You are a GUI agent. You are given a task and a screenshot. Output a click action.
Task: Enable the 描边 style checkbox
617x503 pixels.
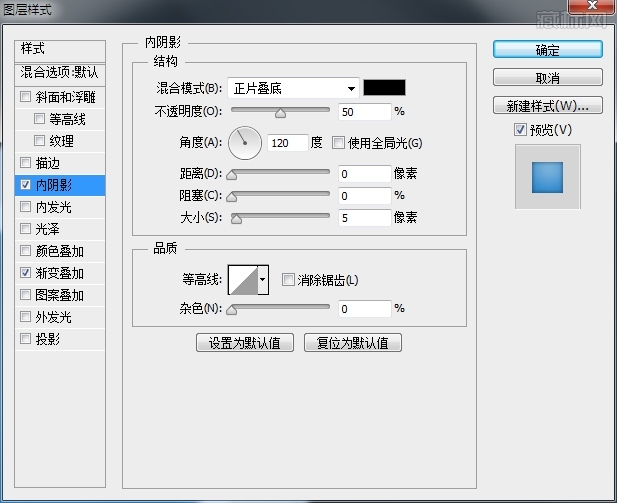[26, 163]
